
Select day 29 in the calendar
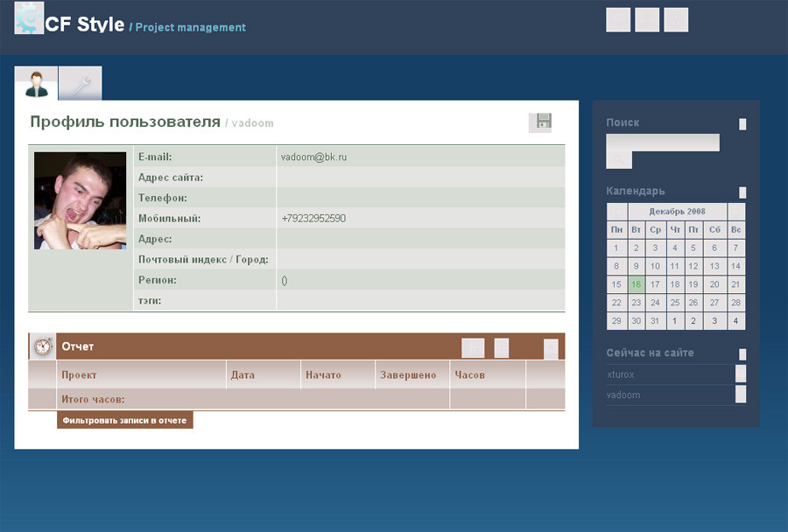(x=616, y=320)
